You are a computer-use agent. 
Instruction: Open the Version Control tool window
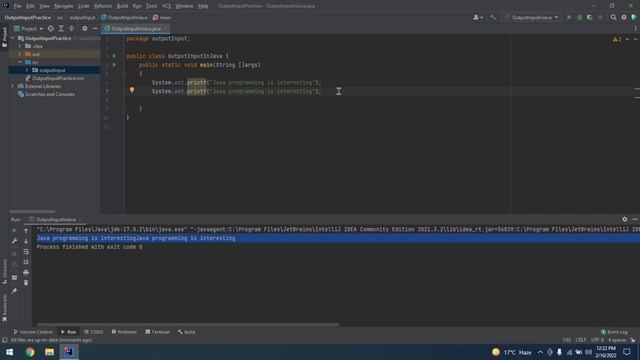point(33,332)
